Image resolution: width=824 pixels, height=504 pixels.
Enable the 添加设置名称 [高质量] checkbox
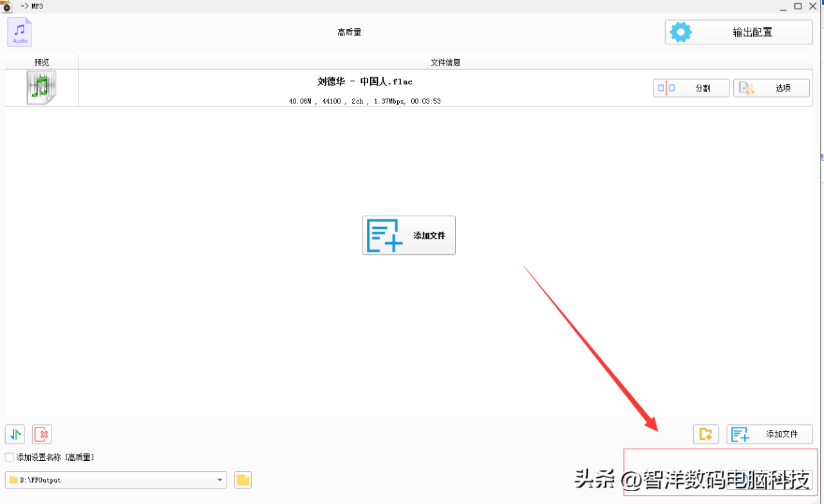coord(9,456)
